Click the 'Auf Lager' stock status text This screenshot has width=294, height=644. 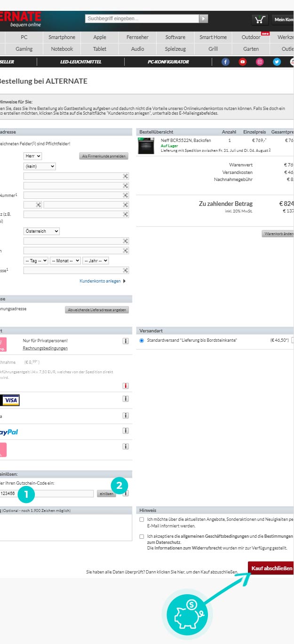[169, 146]
